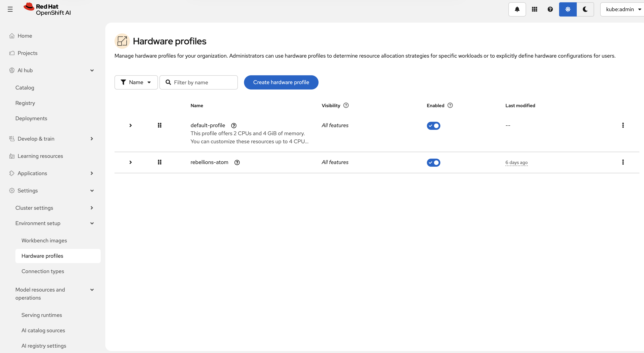Viewport: 644px width, 353px height.
Task: Open kebab menu for rebellions-atom row
Action: click(x=623, y=162)
